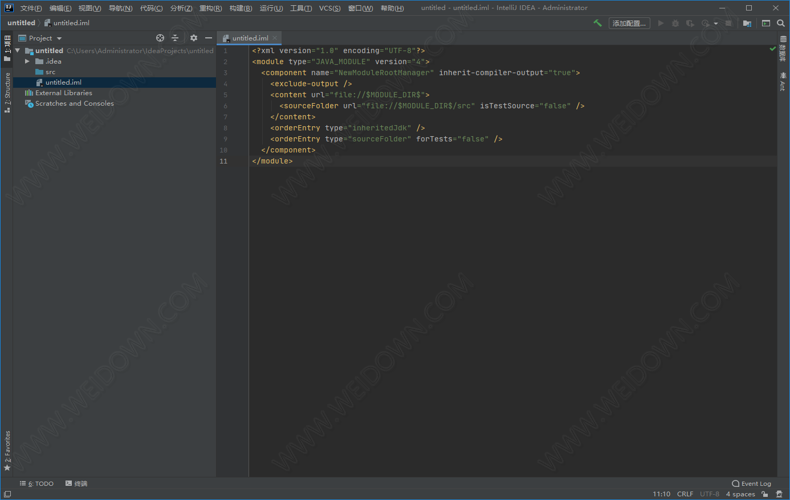
Task: Click the inspection profile icon in status bar
Action: tap(779, 494)
